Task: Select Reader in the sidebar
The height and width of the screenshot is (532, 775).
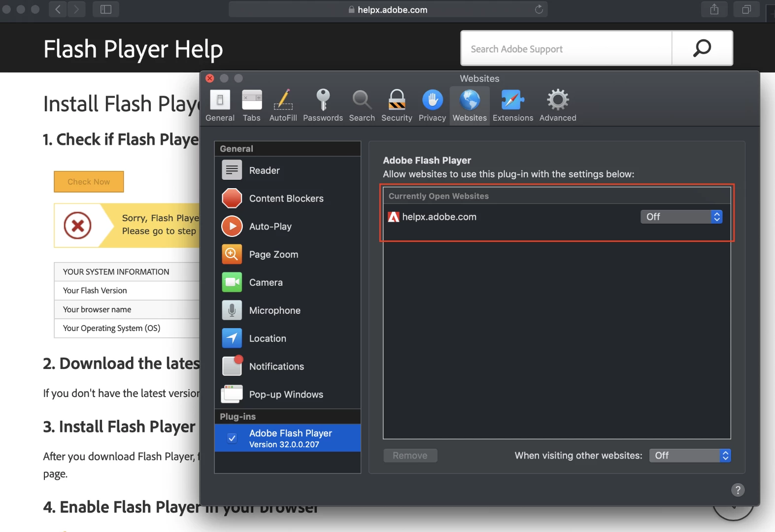Action: tap(288, 170)
